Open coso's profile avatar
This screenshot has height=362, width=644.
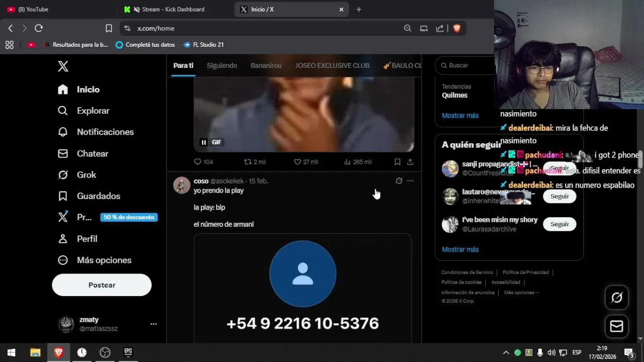[x=182, y=185]
